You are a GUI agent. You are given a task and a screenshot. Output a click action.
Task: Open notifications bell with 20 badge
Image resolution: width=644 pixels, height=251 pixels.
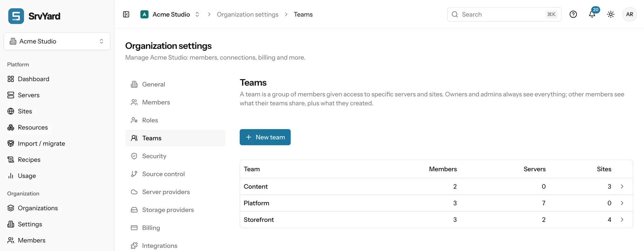coord(592,14)
